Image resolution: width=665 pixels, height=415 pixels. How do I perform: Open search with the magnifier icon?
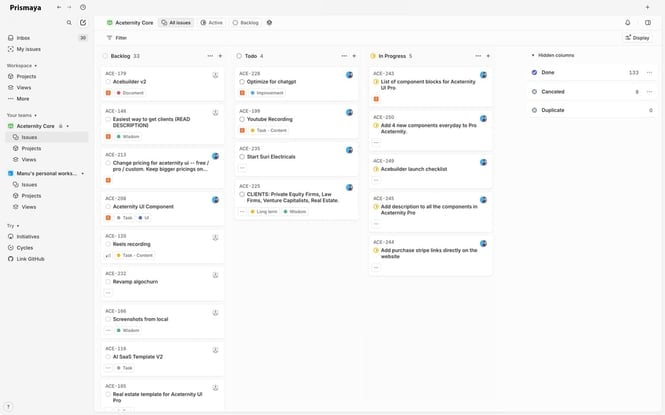coord(69,22)
